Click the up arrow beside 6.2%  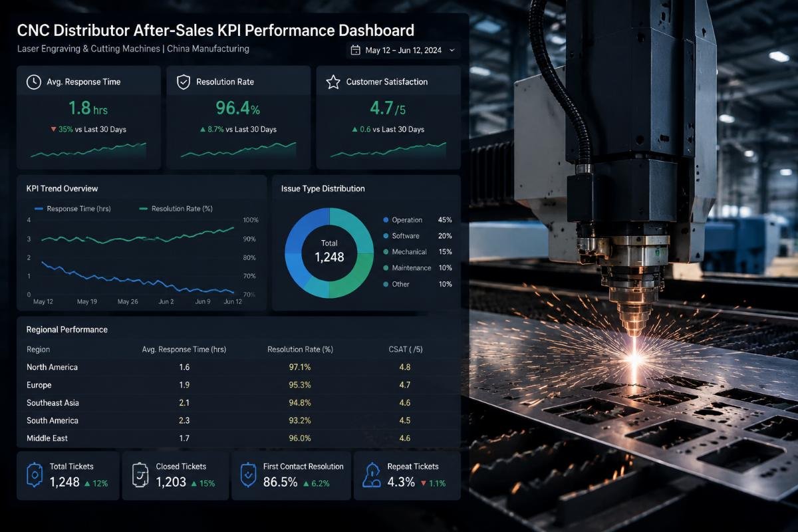coord(306,483)
